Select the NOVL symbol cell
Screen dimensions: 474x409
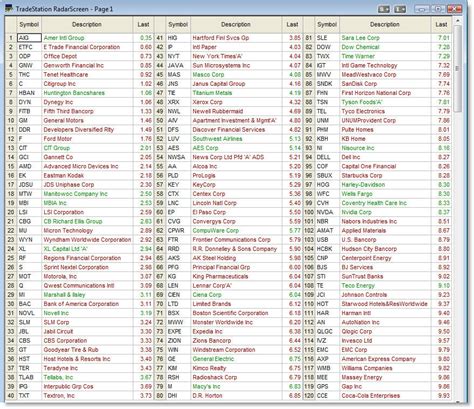click(x=29, y=313)
